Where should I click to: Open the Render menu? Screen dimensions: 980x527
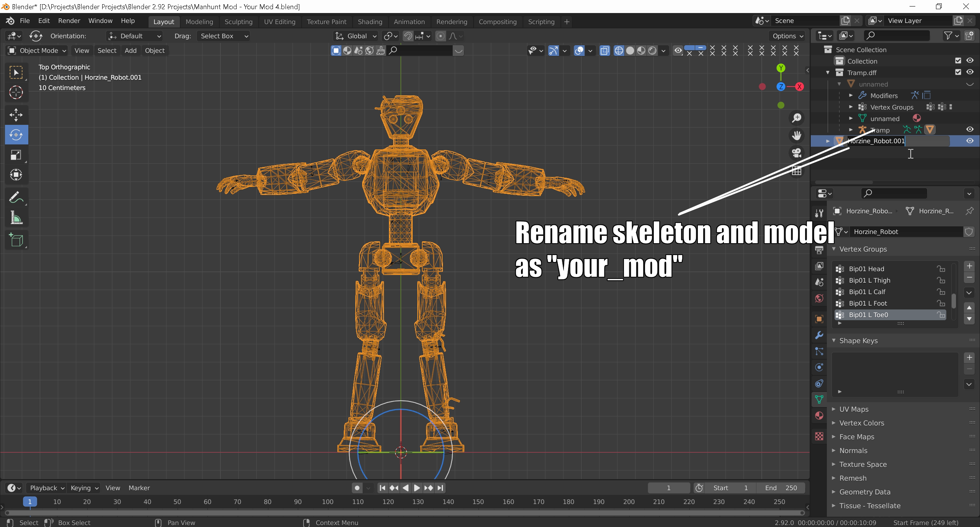pyautogui.click(x=69, y=21)
